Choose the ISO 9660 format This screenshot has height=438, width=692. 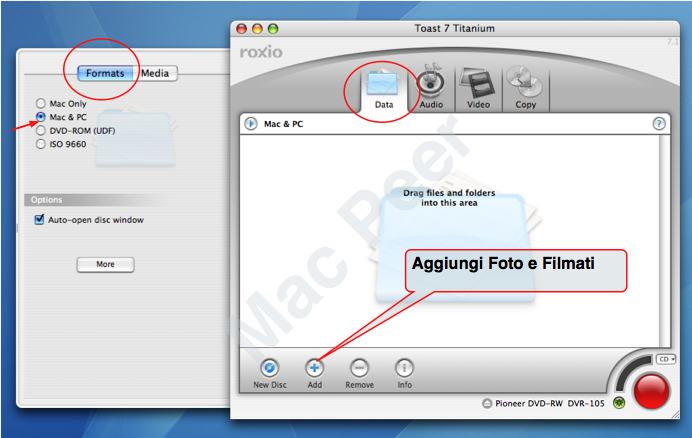pos(61,144)
